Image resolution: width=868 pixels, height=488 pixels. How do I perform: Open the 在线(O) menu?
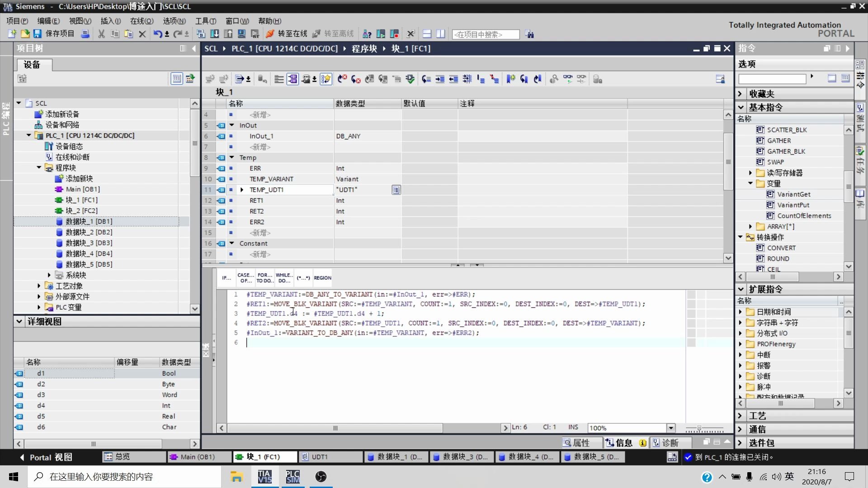142,21
